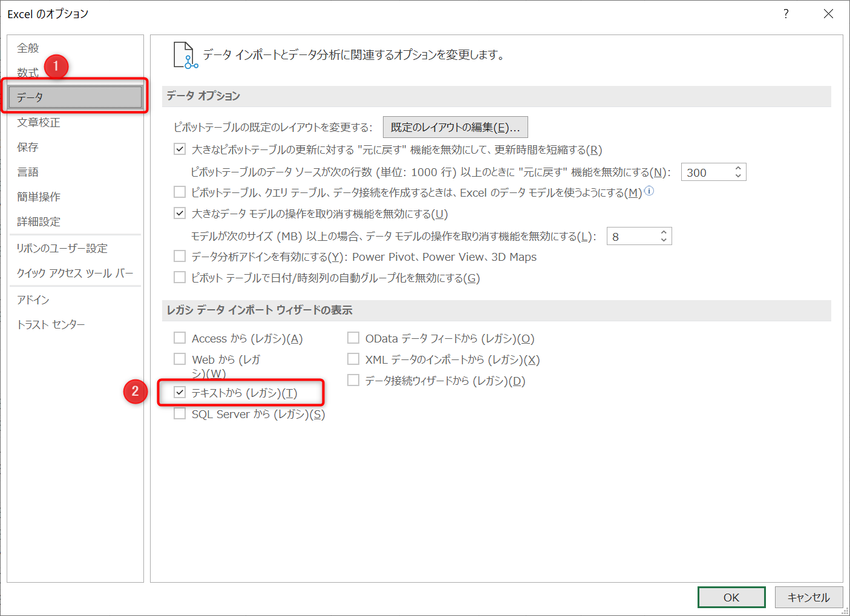Screen dimensions: 850x616
Task: Increase the model size MB spinner
Action: click(664, 232)
